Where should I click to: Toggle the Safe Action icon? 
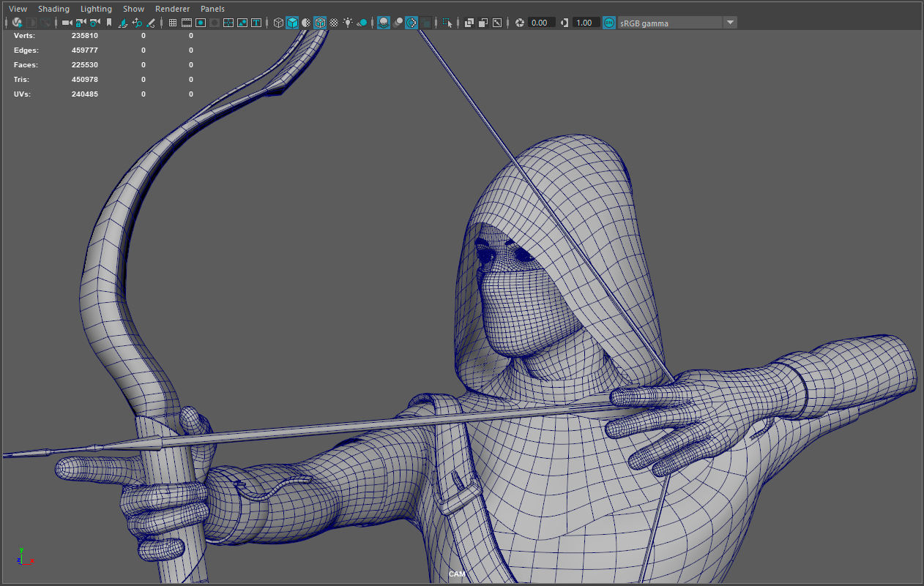pyautogui.click(x=242, y=23)
